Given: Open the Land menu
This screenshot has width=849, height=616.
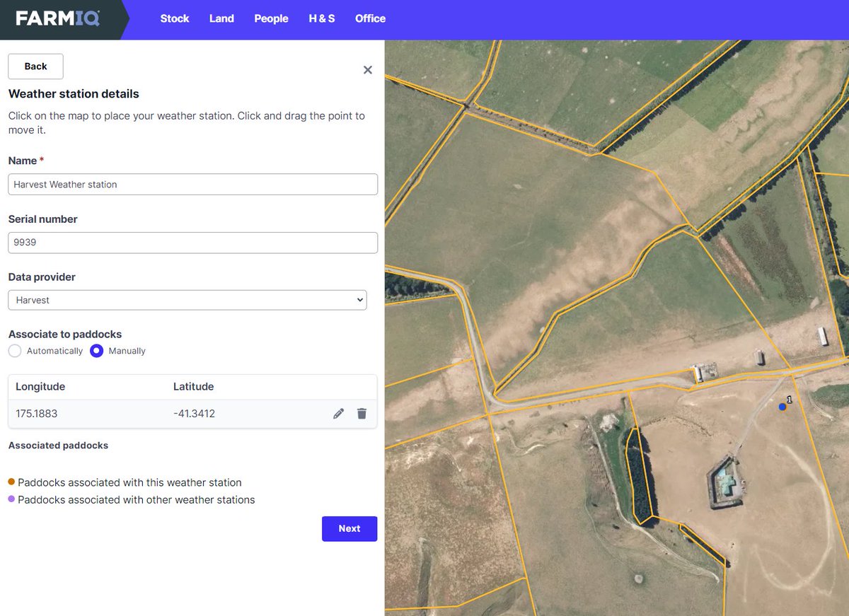Looking at the screenshot, I should [x=221, y=19].
